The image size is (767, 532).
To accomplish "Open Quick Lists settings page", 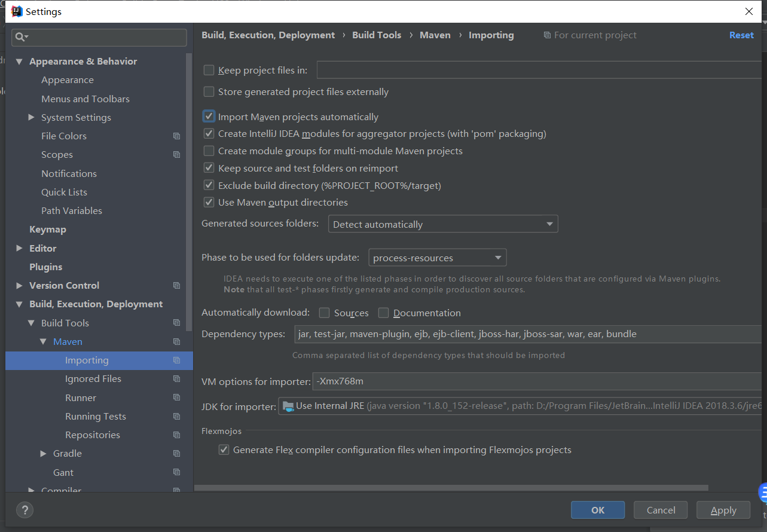I will point(64,192).
